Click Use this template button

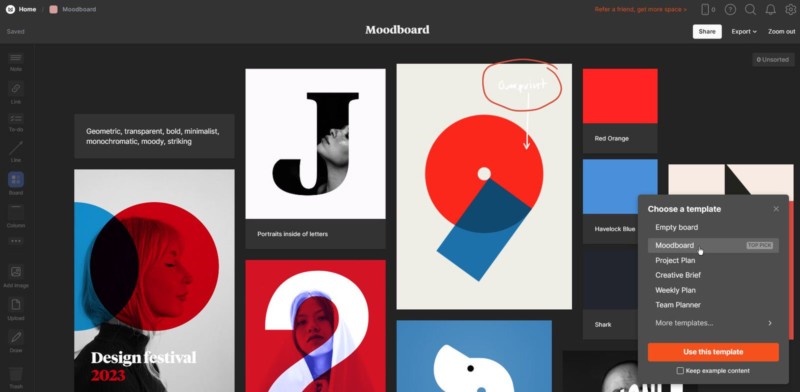(713, 352)
